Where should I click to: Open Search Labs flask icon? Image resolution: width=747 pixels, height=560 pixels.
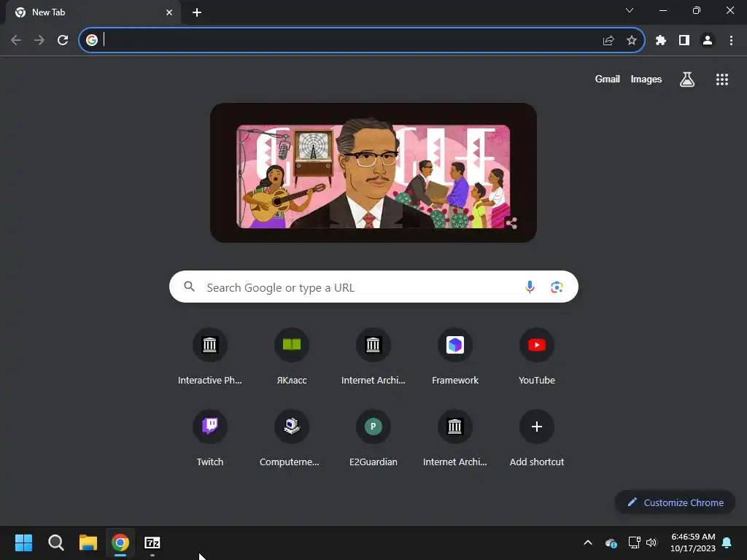coord(686,79)
